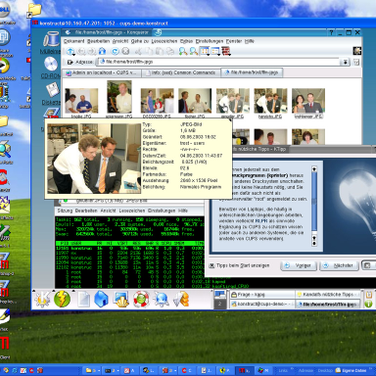
Task: Expand the Konqueror address history dropdown
Action: coord(345,62)
